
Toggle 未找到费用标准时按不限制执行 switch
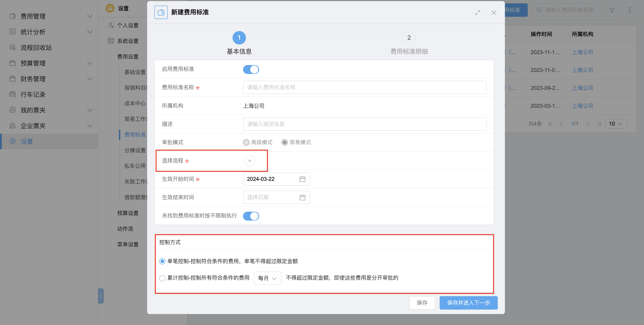pyautogui.click(x=251, y=216)
